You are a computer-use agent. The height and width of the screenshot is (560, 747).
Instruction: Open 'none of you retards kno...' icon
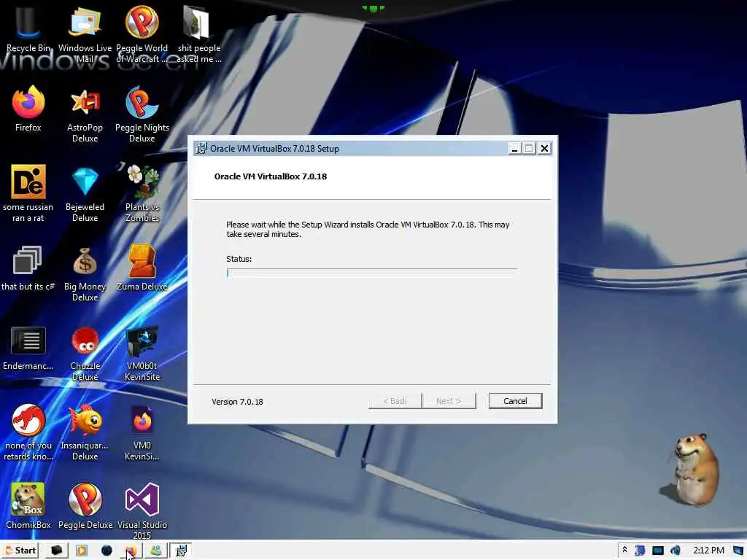[28, 432]
